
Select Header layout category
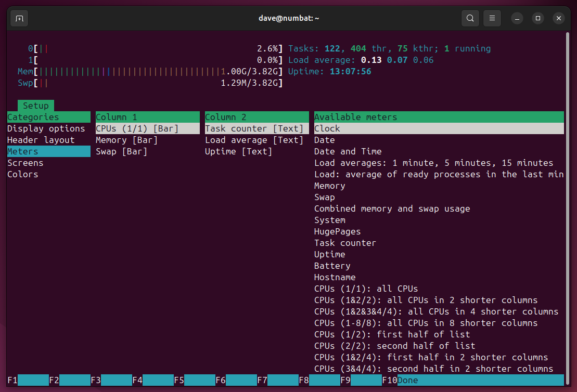[x=41, y=140]
